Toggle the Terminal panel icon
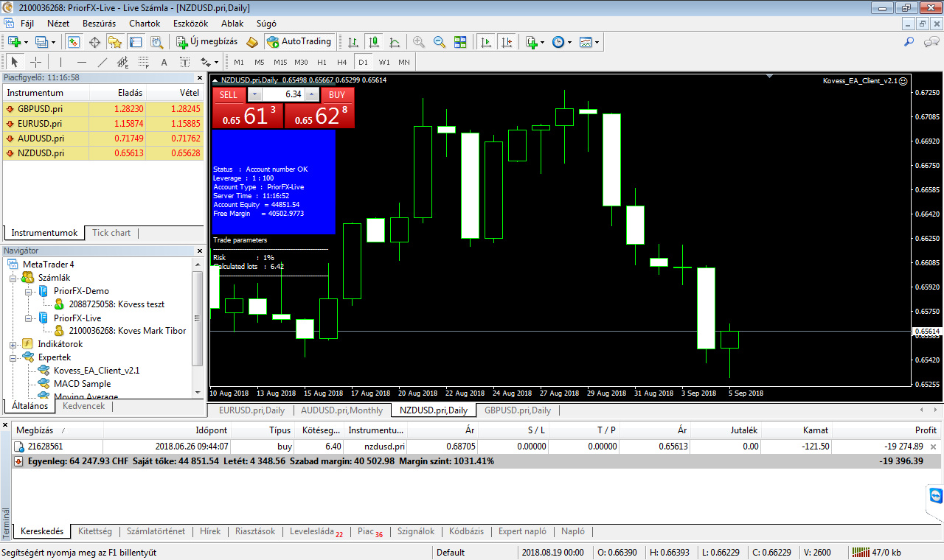Screen dimensions: 944x560 tap(135, 42)
